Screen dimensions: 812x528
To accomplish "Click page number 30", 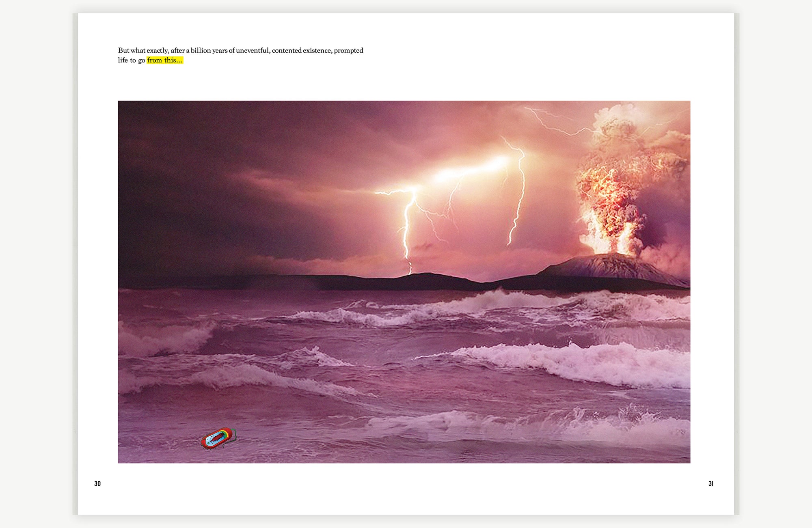I will (x=97, y=483).
